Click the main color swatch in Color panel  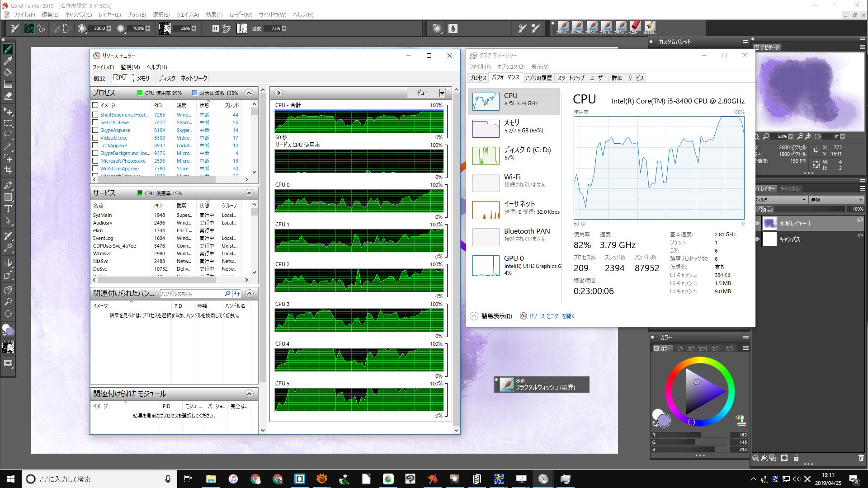click(x=664, y=420)
